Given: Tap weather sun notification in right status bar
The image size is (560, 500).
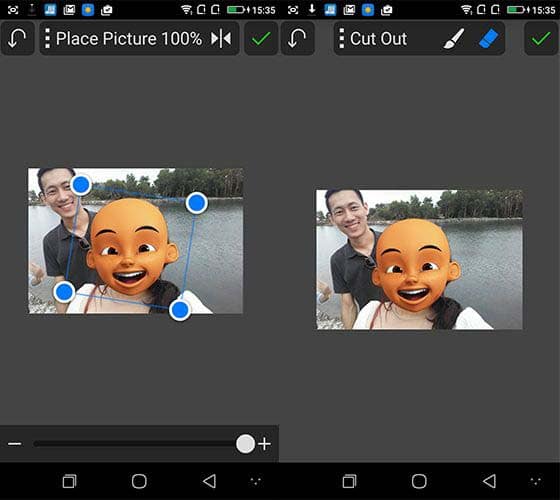Looking at the screenshot, I should (368, 10).
